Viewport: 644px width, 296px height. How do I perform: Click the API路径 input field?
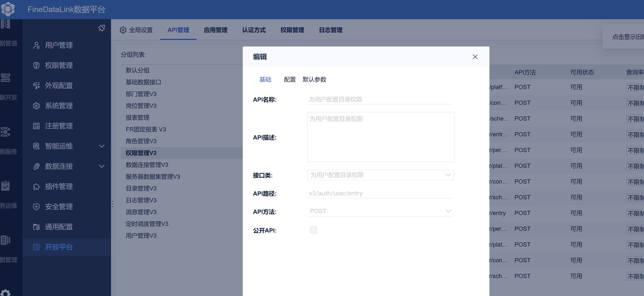tap(380, 193)
